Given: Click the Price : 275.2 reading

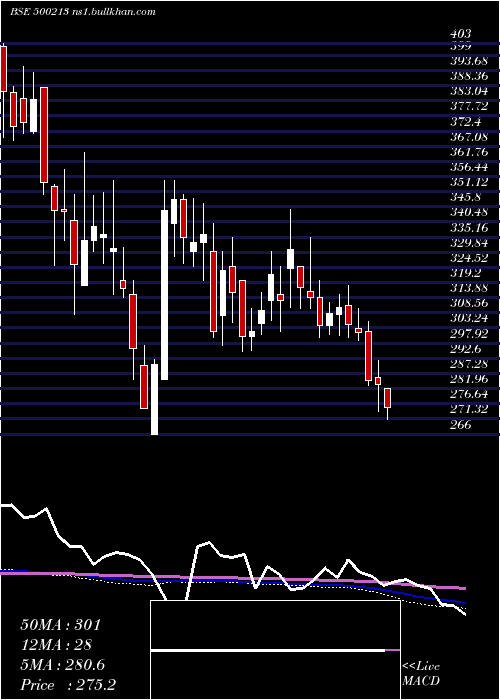Looking at the screenshot, I should 68,685.
